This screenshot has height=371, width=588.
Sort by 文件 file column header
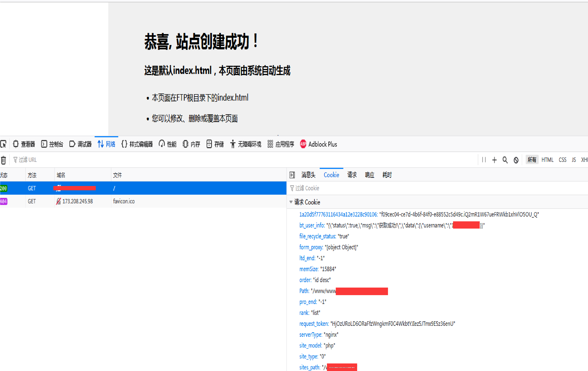click(199, 175)
